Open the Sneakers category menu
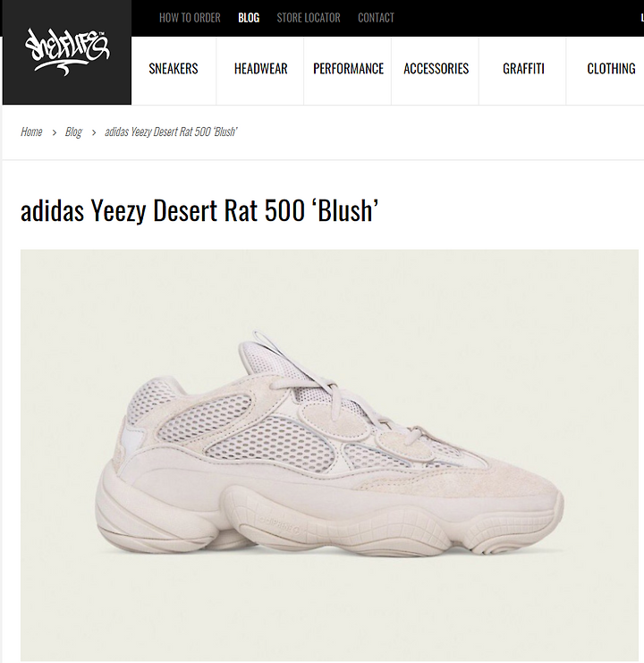This screenshot has height=663, width=644. pyautogui.click(x=174, y=69)
